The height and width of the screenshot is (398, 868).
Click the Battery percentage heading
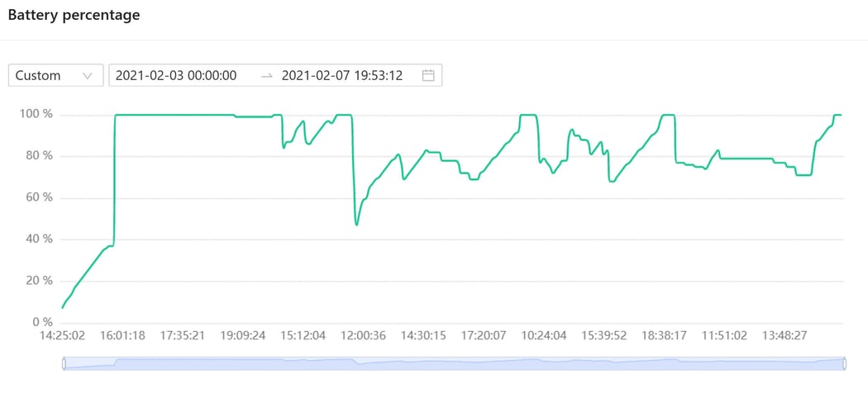pyautogui.click(x=74, y=15)
